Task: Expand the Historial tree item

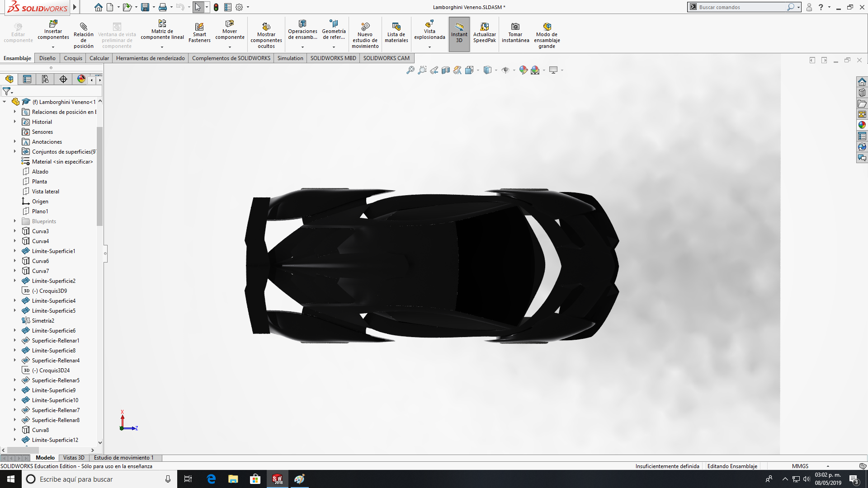Action: 14,122
